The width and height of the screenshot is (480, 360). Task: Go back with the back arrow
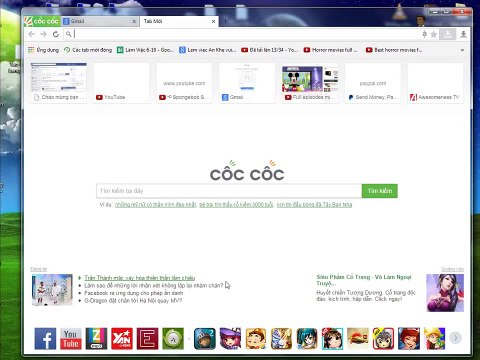click(x=32, y=34)
